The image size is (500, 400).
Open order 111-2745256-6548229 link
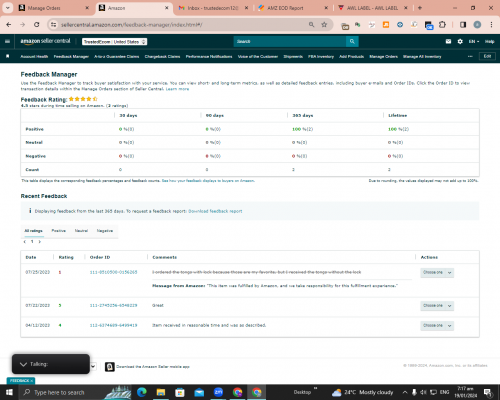(x=113, y=305)
